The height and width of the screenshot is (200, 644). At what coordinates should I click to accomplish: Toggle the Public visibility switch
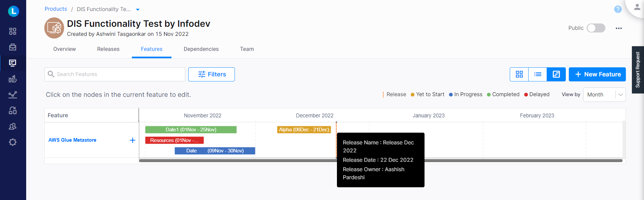[596, 28]
